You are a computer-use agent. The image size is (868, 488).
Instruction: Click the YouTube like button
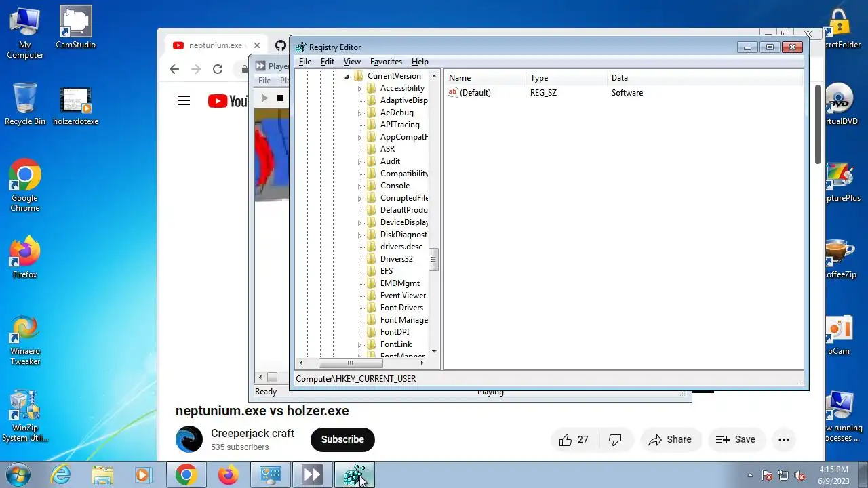pos(574,440)
